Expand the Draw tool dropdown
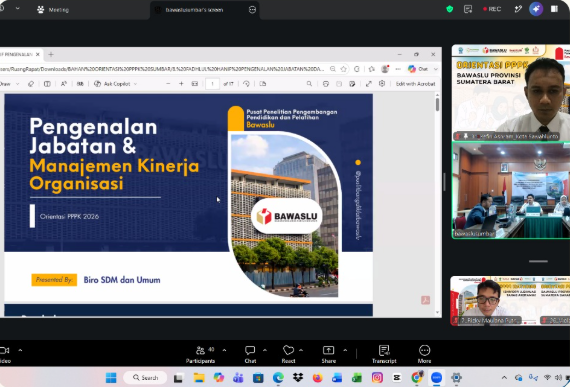 [17, 84]
